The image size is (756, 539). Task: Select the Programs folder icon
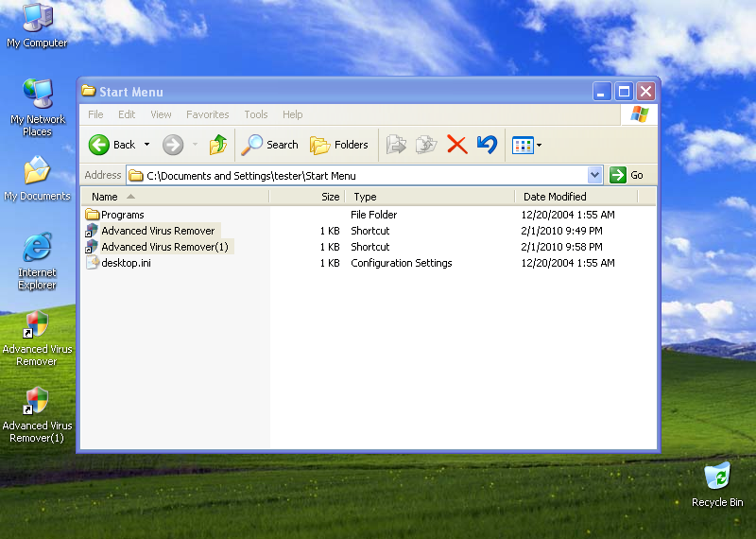pyautogui.click(x=92, y=215)
